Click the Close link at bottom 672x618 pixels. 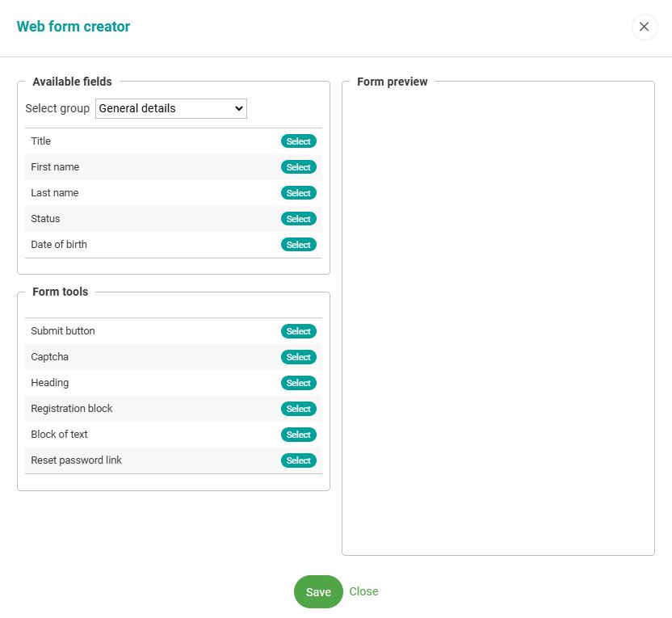point(363,591)
